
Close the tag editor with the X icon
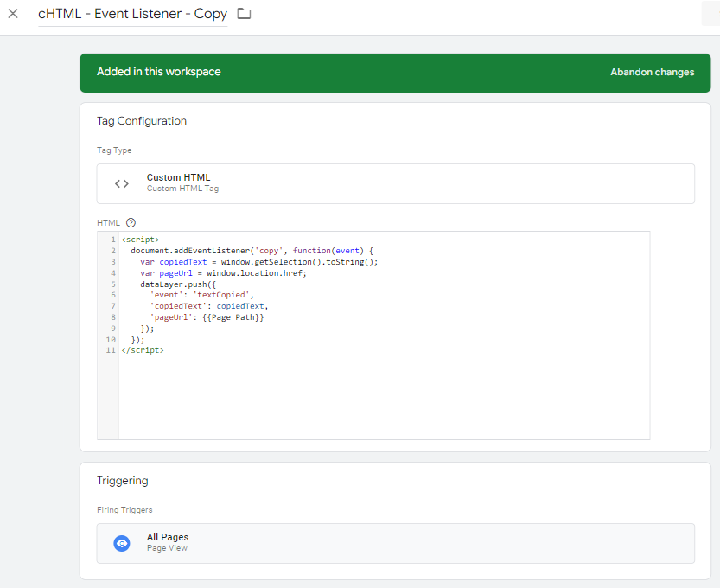[x=13, y=14]
